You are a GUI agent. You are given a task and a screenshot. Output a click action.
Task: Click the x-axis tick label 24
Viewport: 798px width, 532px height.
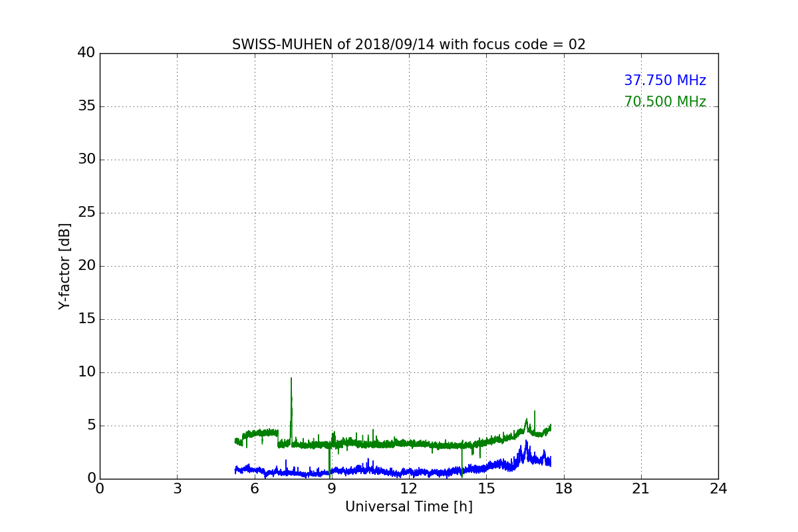[x=718, y=488]
